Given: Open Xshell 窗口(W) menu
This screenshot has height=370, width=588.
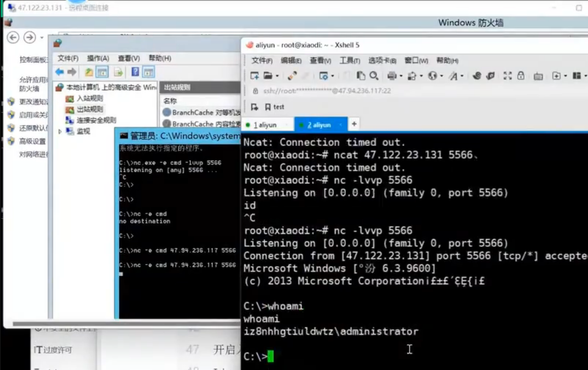Looking at the screenshot, I should click(416, 60).
